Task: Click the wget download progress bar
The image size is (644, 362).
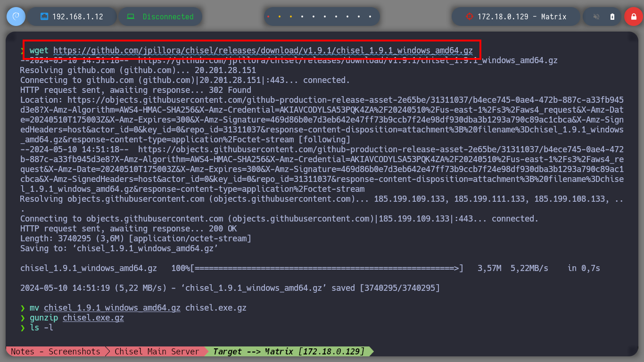Action: (327, 268)
